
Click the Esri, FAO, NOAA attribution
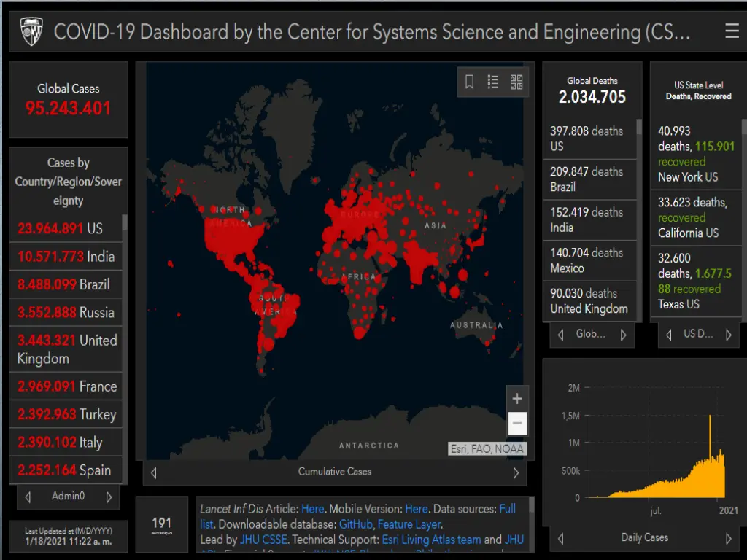(x=487, y=448)
